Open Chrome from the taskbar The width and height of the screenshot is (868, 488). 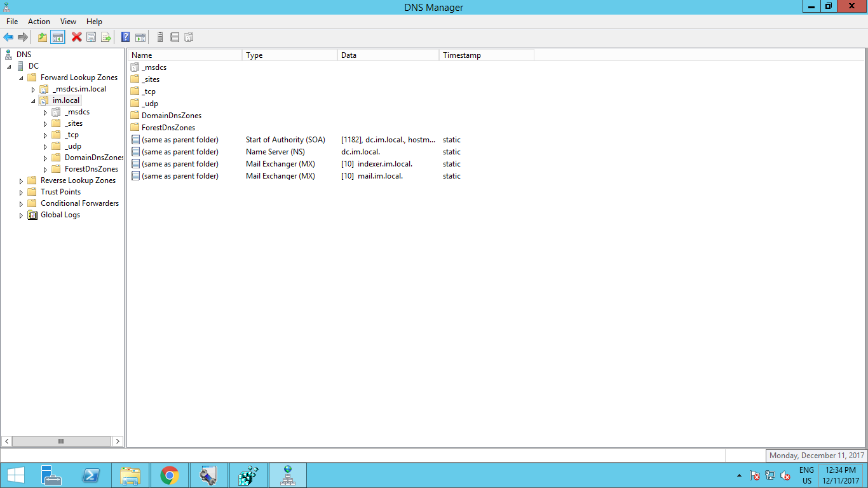click(170, 475)
